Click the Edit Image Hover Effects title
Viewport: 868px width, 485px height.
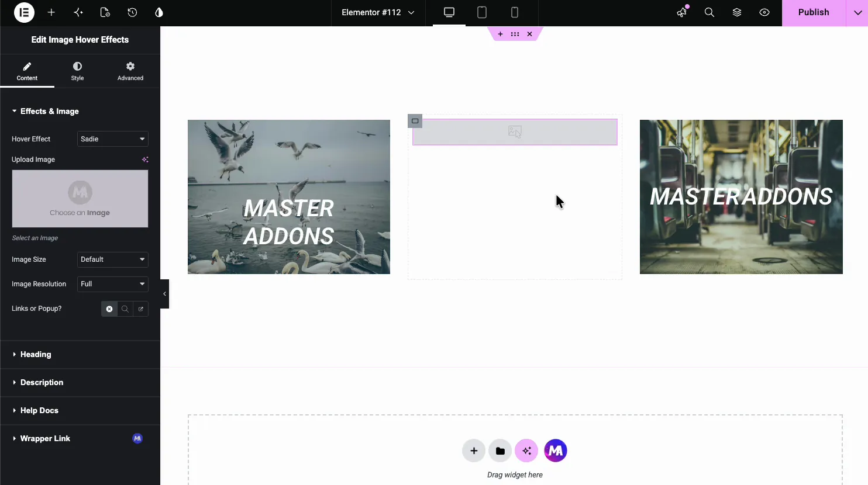pyautogui.click(x=80, y=40)
